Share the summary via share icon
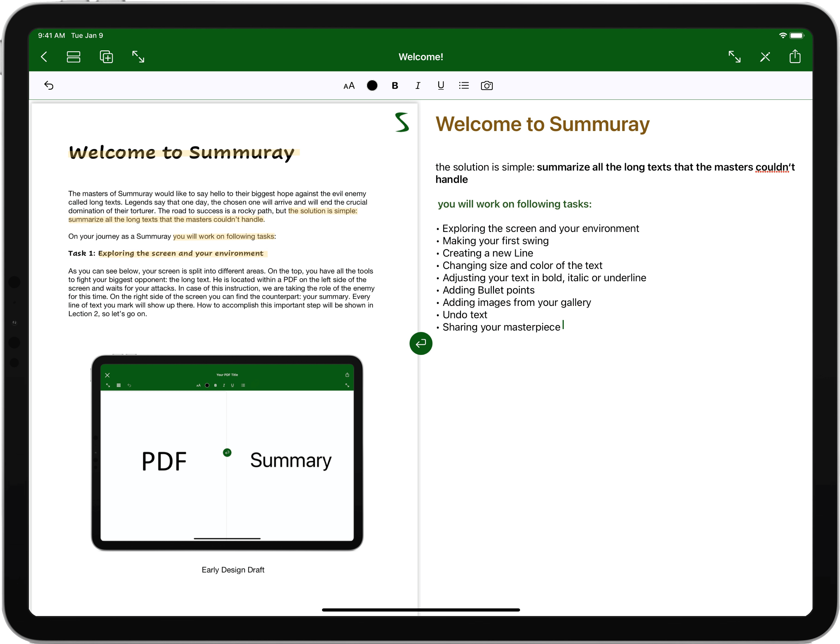 click(795, 56)
